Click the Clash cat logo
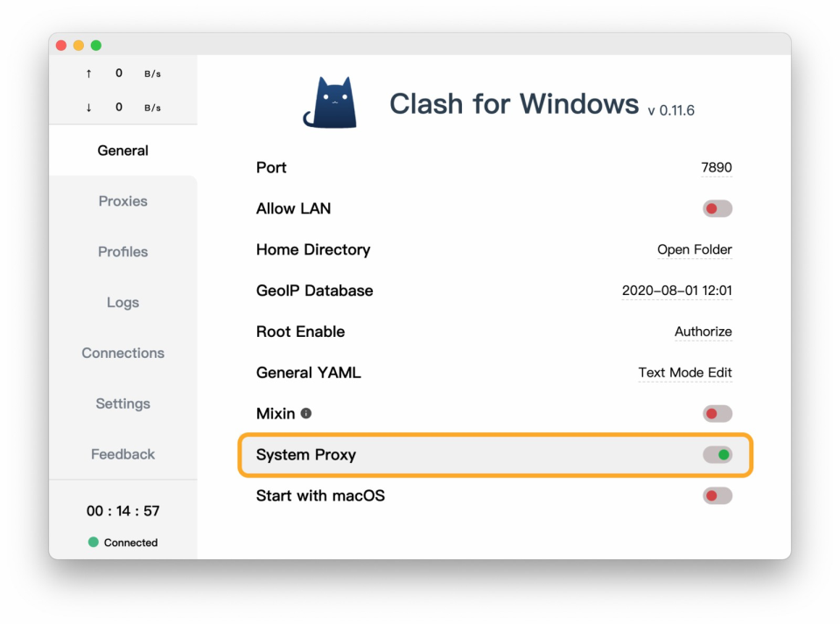 pos(337,101)
